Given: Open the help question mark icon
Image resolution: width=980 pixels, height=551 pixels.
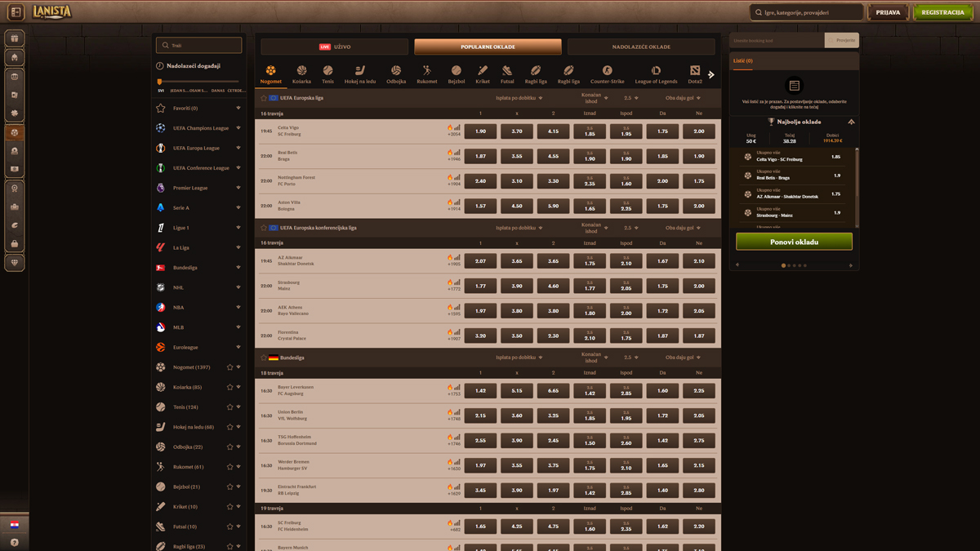Looking at the screenshot, I should click(x=14, y=542).
